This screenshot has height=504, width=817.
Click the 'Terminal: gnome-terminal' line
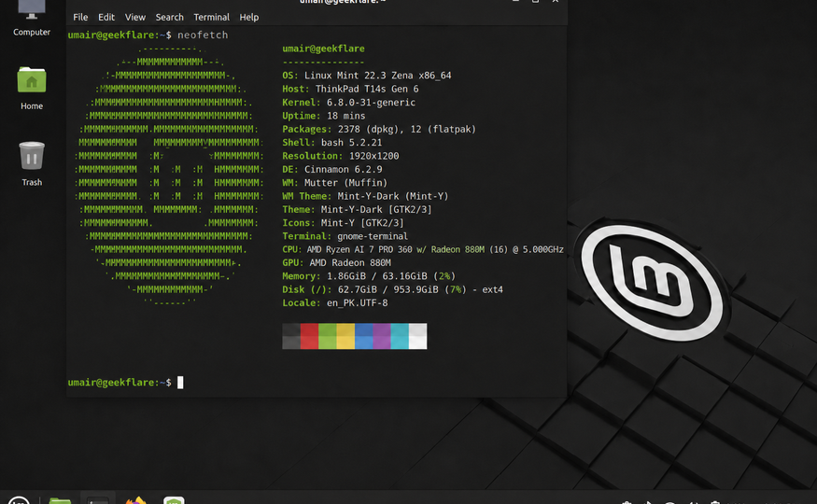[345, 236]
